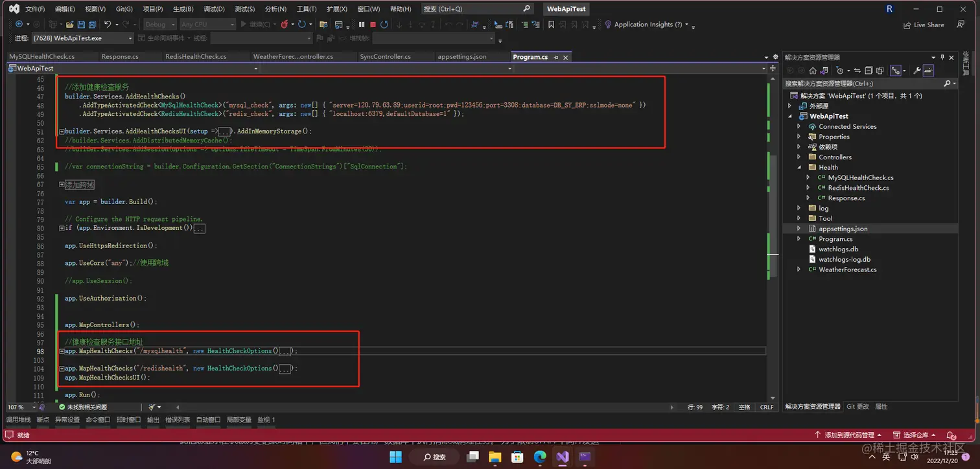Click Sync with Active Document icon
Screen dimensions: 980x469
[x=857, y=71]
